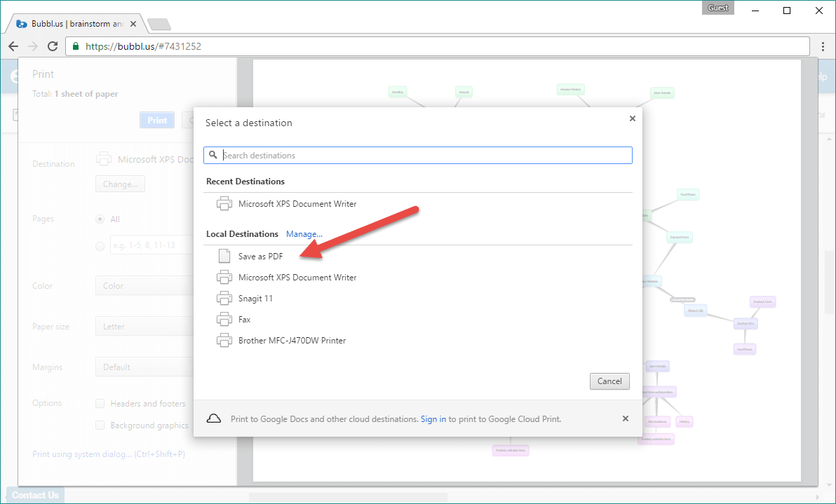
Task: Open a new browser tab
Action: 159,24
